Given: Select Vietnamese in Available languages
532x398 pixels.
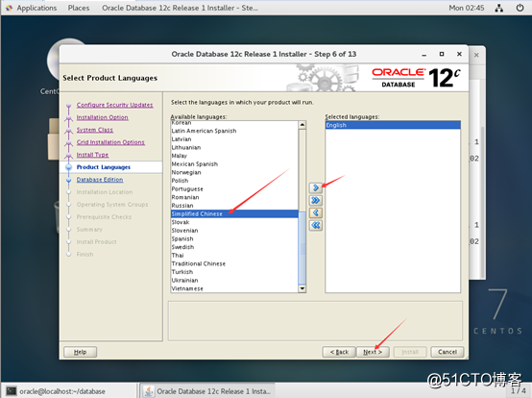Looking at the screenshot, I should pos(234,288).
